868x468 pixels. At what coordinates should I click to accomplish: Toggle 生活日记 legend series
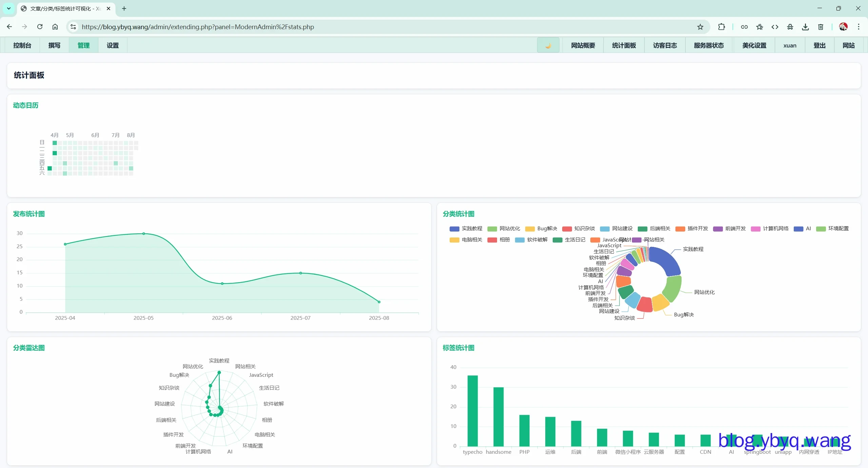[x=569, y=240]
